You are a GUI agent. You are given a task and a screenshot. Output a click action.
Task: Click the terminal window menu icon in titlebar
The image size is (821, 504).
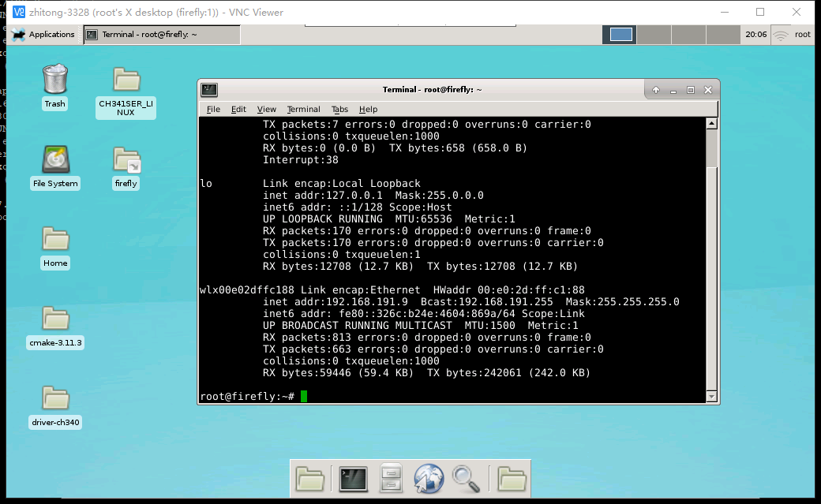pos(209,89)
